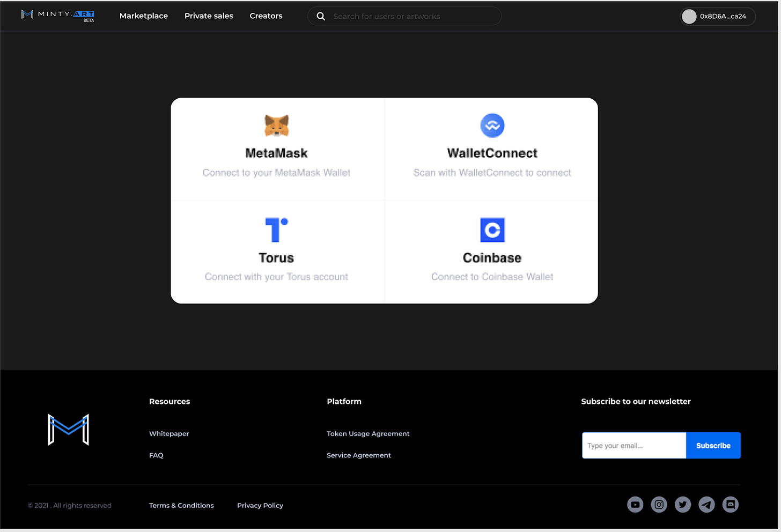781x532 pixels.
Task: Focus the users or artworks search field
Action: [404, 16]
